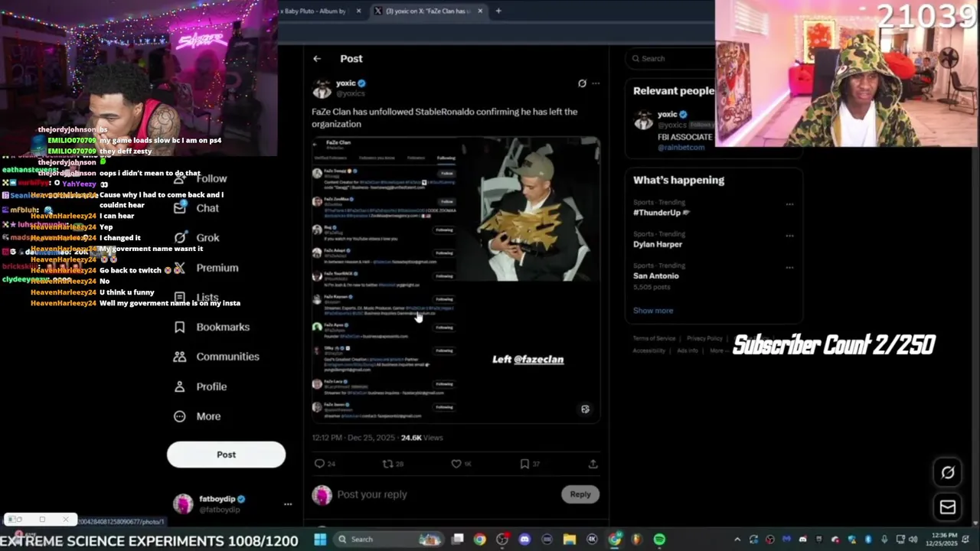This screenshot has width=980, height=551.
Task: Click the reply count icon under the post
Action: (x=319, y=464)
